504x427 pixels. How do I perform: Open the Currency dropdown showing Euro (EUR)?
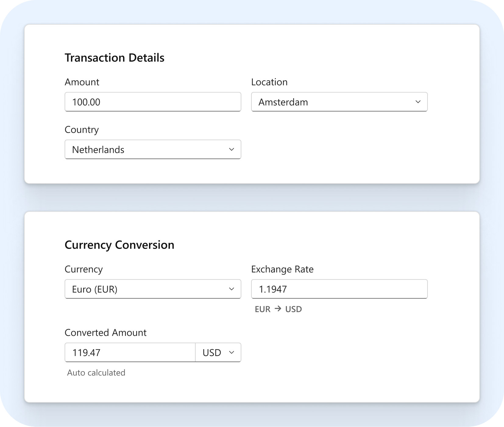point(152,289)
